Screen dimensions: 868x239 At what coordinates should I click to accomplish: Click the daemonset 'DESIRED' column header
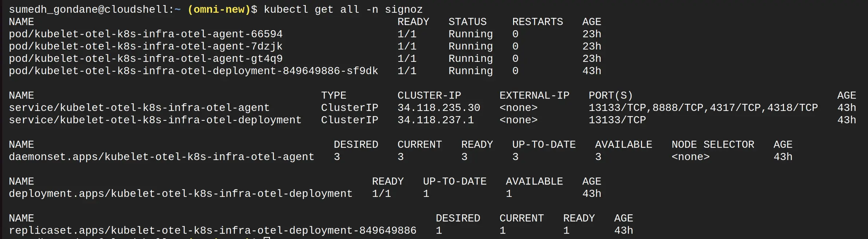coord(356,145)
